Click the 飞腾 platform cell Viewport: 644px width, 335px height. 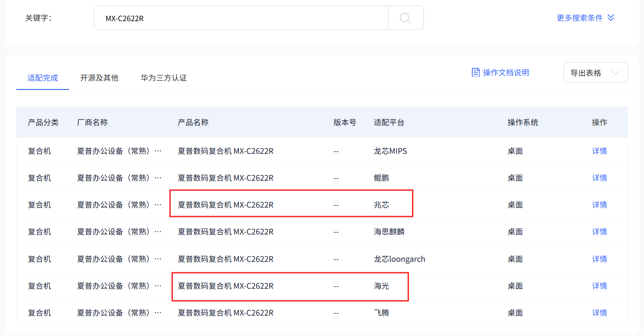382,313
